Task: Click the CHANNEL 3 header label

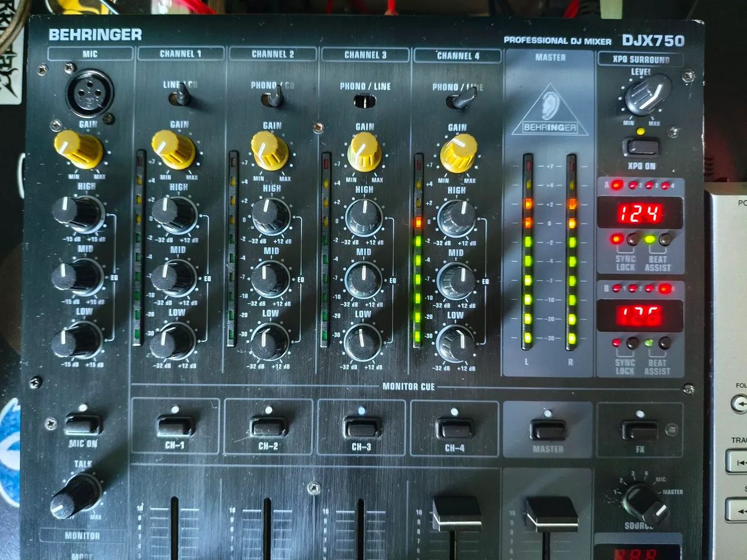Action: pos(365,55)
